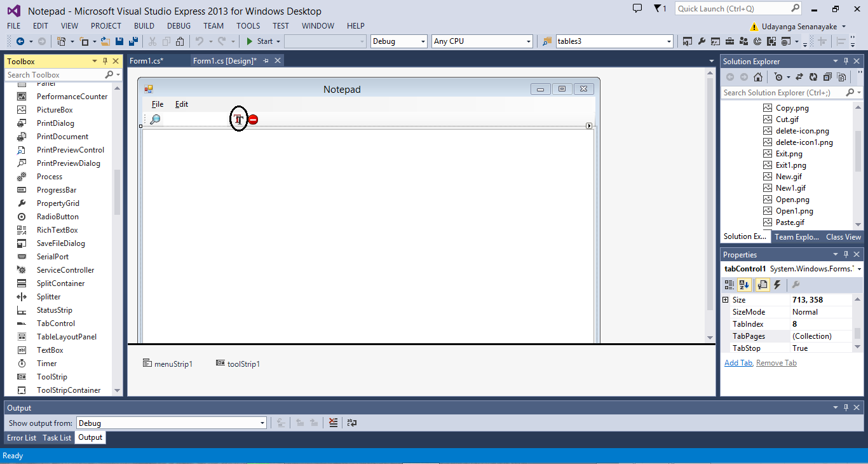Click the Find in Files icon beside tables3
The image size is (868, 464).
(547, 41)
